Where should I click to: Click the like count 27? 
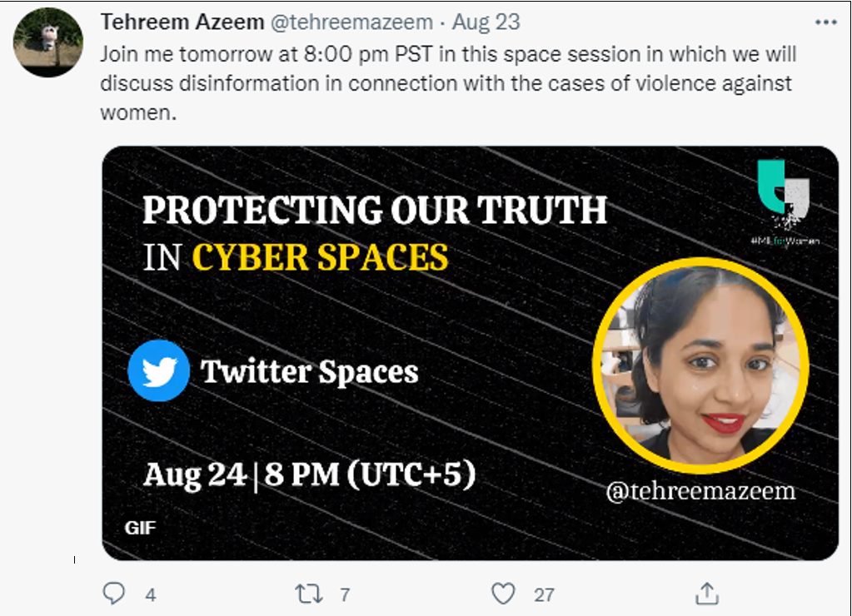click(x=544, y=594)
